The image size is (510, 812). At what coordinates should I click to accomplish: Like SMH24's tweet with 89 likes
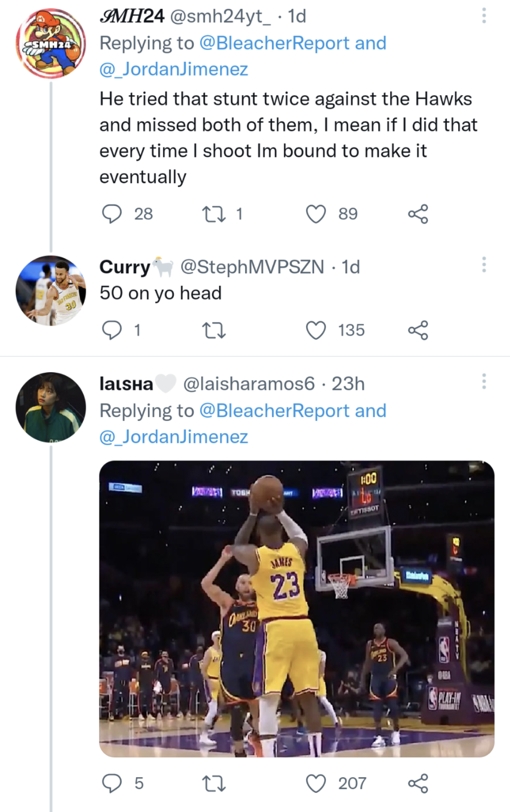[x=316, y=214]
